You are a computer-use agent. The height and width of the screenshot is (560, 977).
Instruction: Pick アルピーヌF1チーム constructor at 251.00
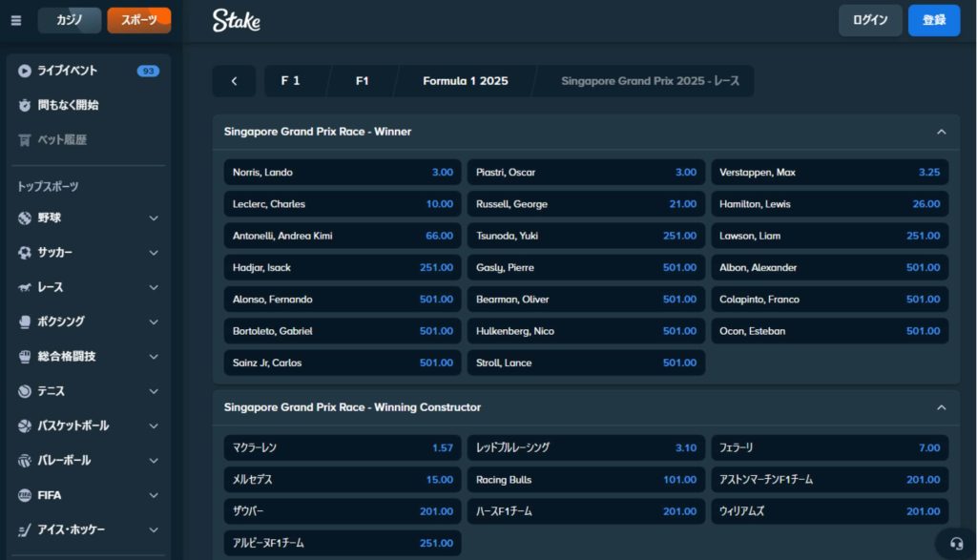[343, 543]
